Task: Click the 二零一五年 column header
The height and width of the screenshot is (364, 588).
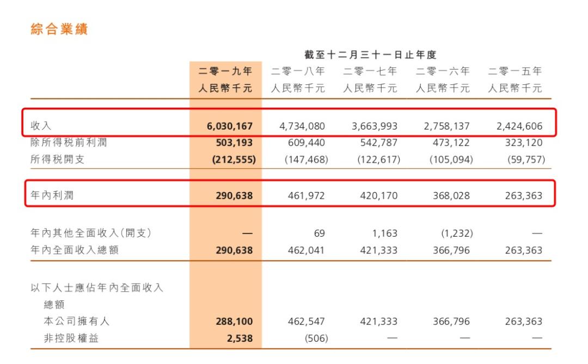Action: tap(515, 71)
